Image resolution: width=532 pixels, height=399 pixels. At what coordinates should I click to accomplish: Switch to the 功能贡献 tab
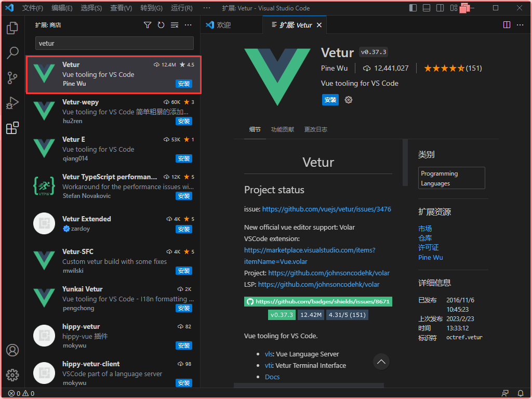[282, 129]
